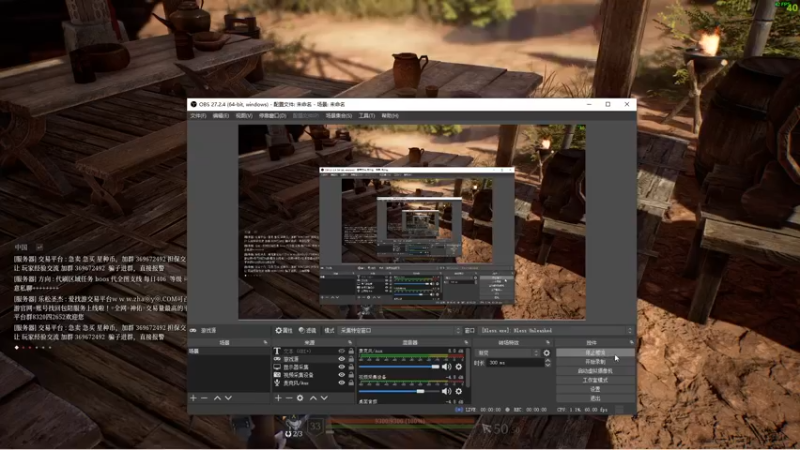Pop out the 来源 dock panel

click(x=350, y=342)
